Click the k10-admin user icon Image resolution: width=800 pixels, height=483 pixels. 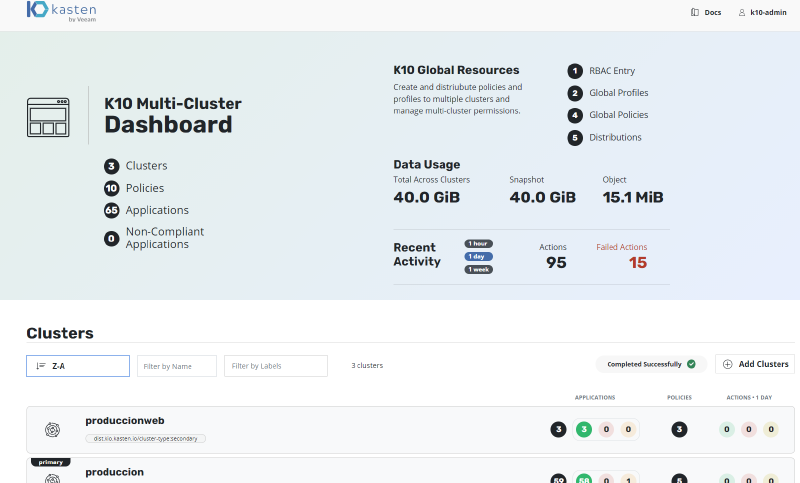[x=742, y=12]
